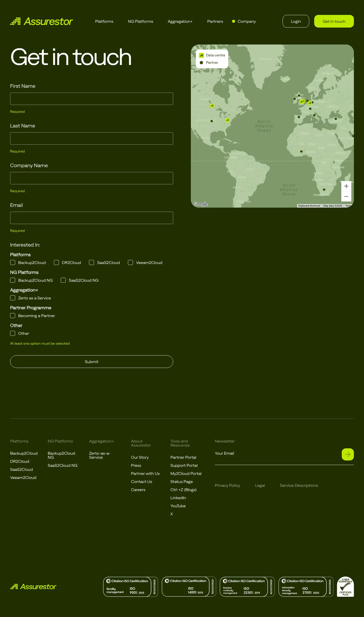Focus the First Name input field
Screen dimensions: 364x617
[x=92, y=99]
